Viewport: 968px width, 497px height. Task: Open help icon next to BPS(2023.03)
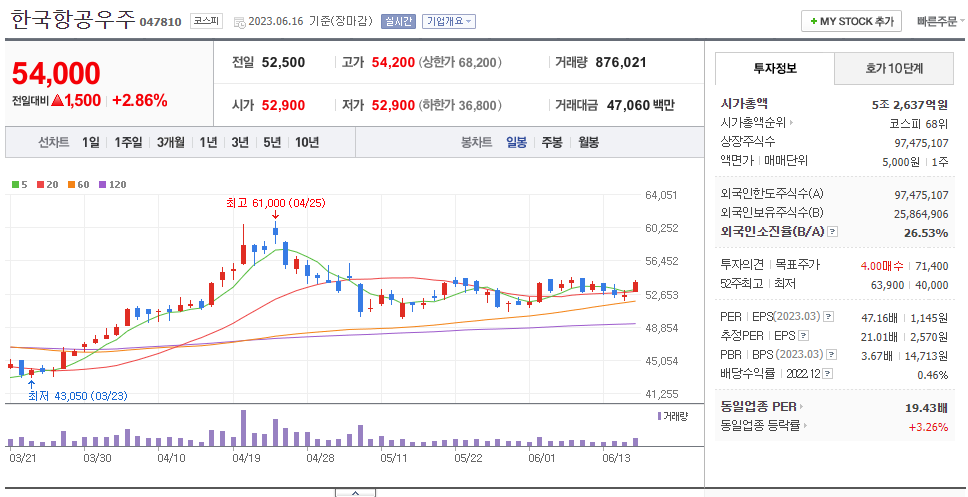pos(832,355)
